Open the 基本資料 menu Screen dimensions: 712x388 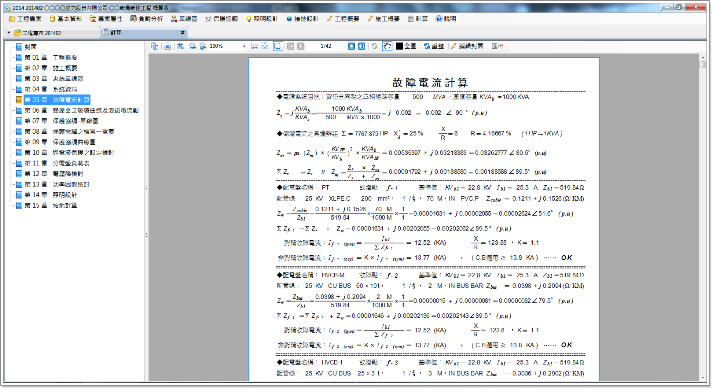tap(65, 19)
